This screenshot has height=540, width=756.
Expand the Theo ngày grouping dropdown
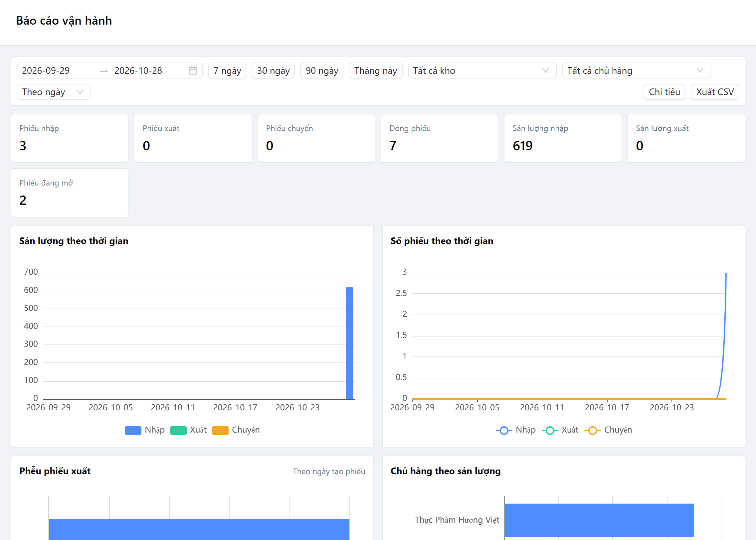pyautogui.click(x=54, y=92)
